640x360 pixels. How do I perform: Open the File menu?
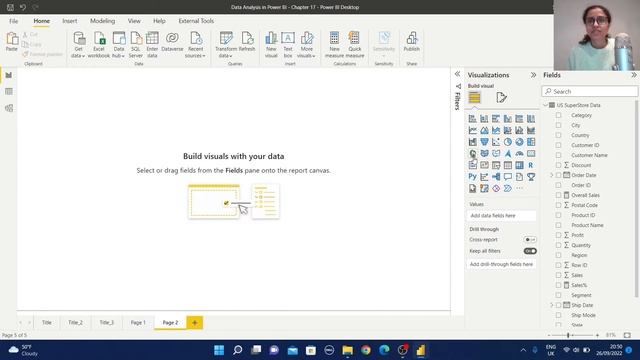tap(13, 21)
